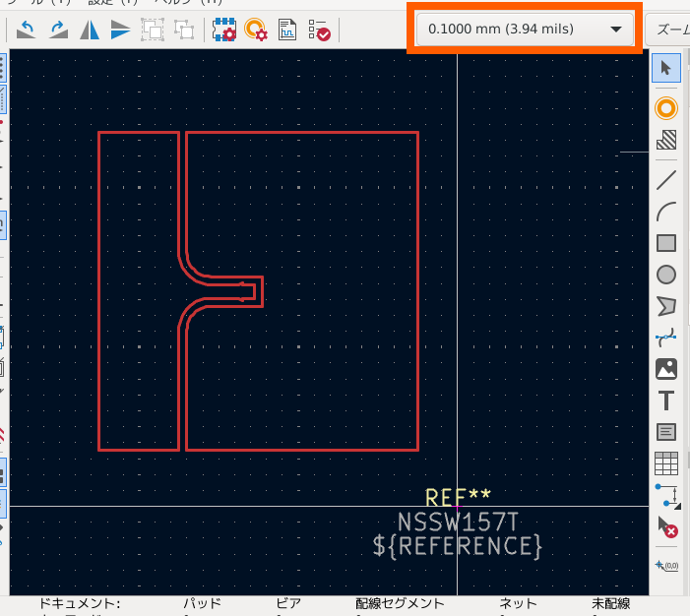Screen dimensions: 690x616
Task: Select the add text box tool
Action: click(666, 432)
